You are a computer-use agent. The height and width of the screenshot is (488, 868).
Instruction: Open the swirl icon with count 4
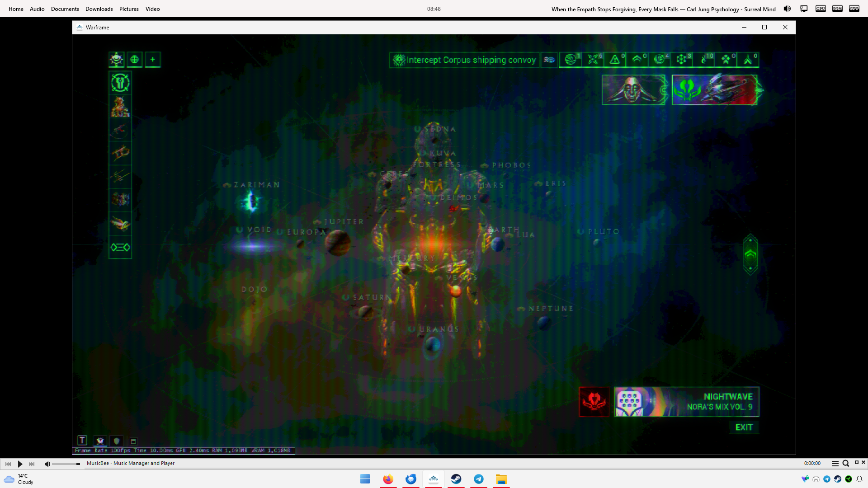click(660, 60)
